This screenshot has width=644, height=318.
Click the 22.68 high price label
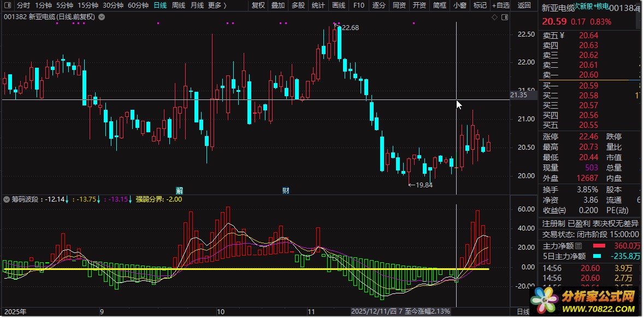point(350,28)
